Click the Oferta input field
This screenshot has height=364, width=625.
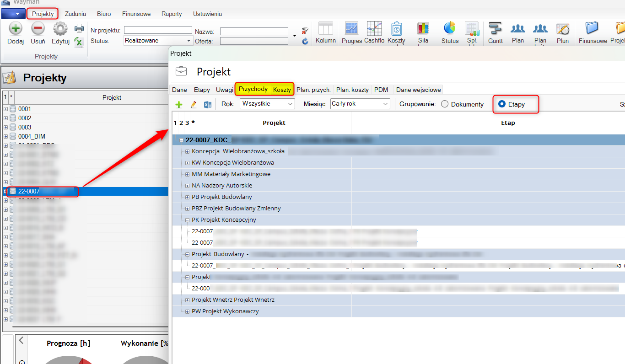coord(254,41)
